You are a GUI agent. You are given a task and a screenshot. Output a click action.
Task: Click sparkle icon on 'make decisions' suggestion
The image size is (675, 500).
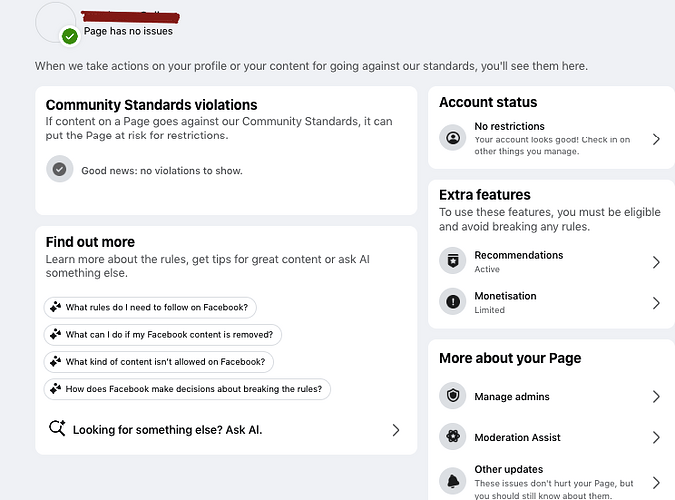(x=56, y=388)
